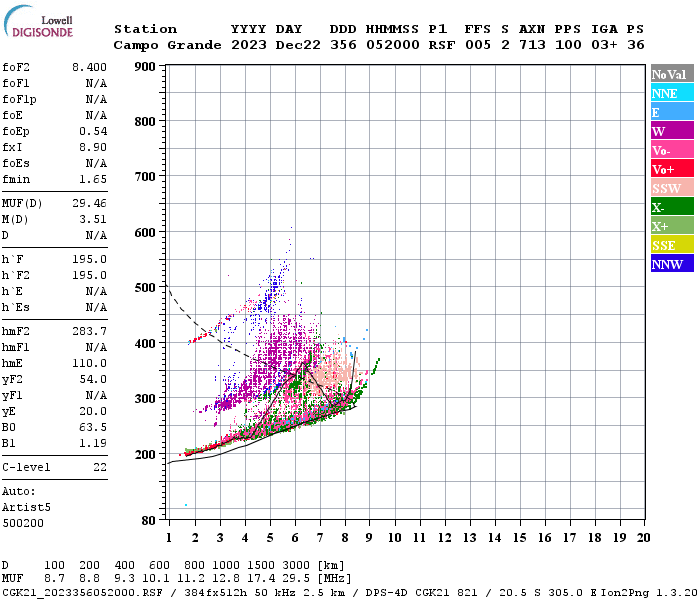700x600 pixels.
Task: Click the AXN value 713
Action: pyautogui.click(x=532, y=45)
